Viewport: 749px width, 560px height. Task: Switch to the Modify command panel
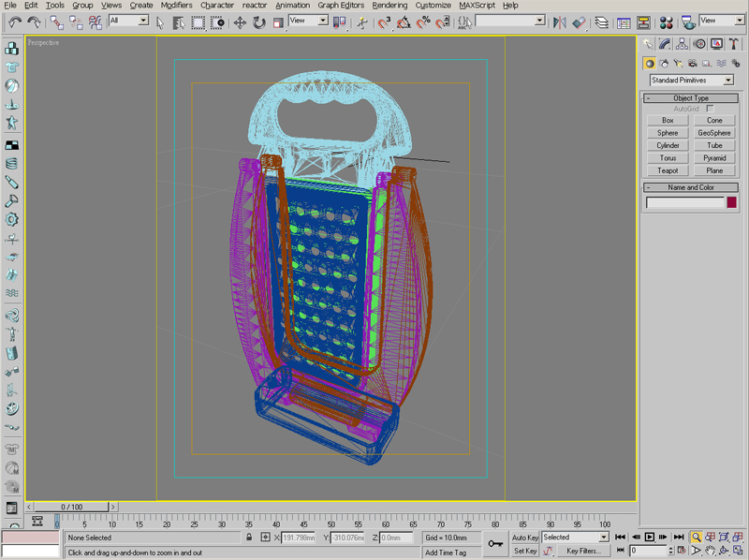coord(665,44)
